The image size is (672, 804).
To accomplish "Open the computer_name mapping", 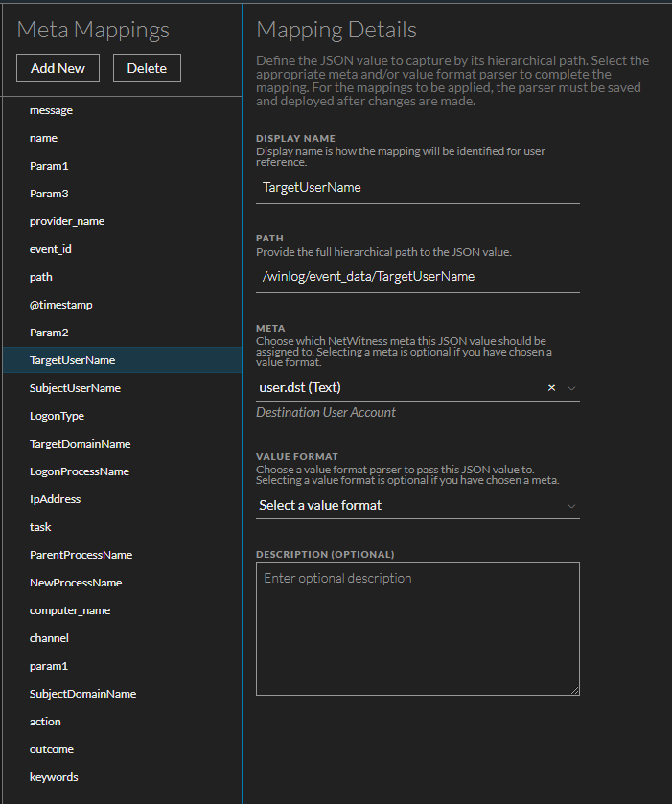I will (70, 610).
